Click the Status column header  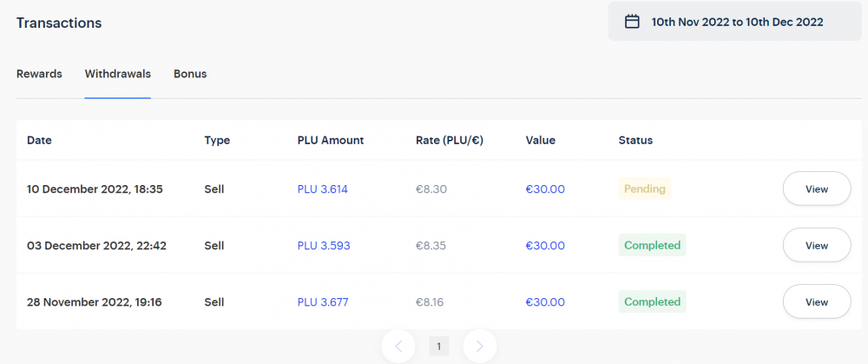(635, 140)
